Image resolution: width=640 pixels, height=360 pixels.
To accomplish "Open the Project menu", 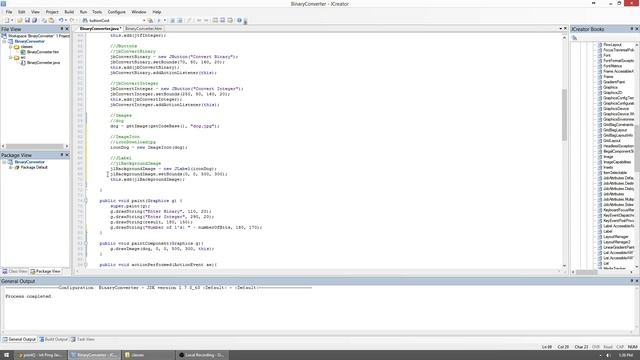I will click(x=52, y=12).
